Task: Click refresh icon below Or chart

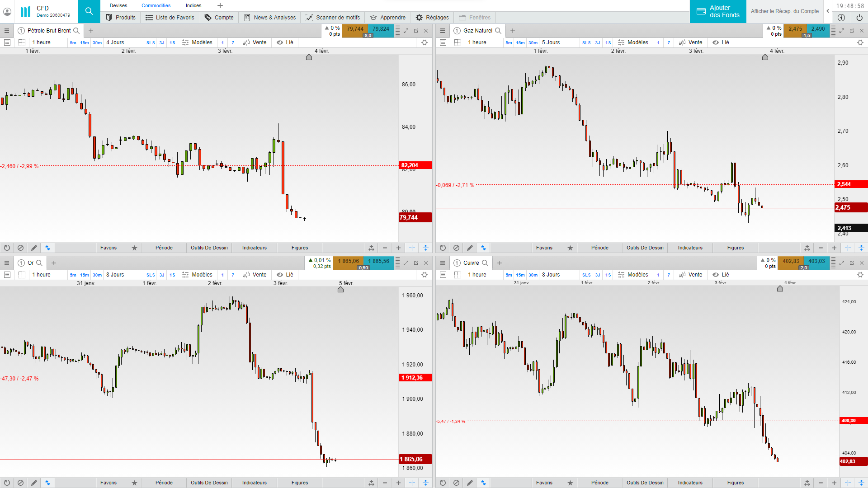Action: [7, 483]
